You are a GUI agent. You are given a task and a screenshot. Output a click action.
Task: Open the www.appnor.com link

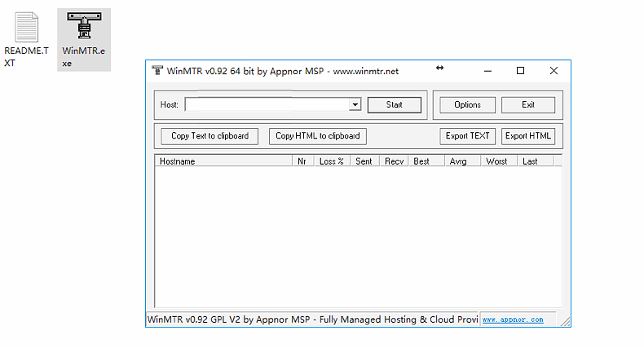point(513,319)
